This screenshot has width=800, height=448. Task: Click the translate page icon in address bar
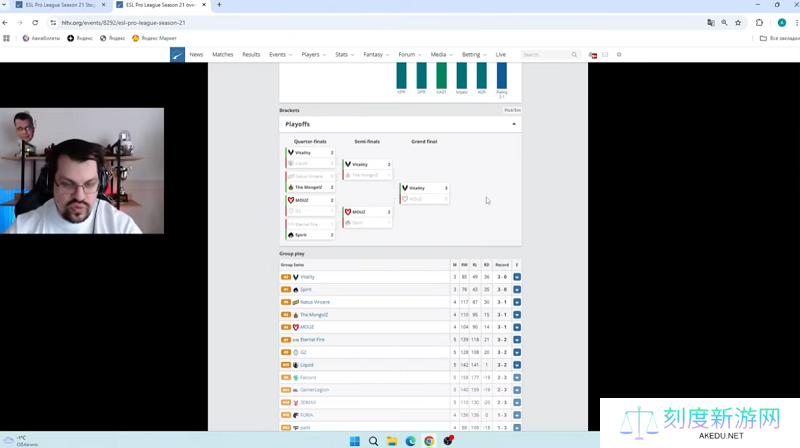tap(711, 22)
